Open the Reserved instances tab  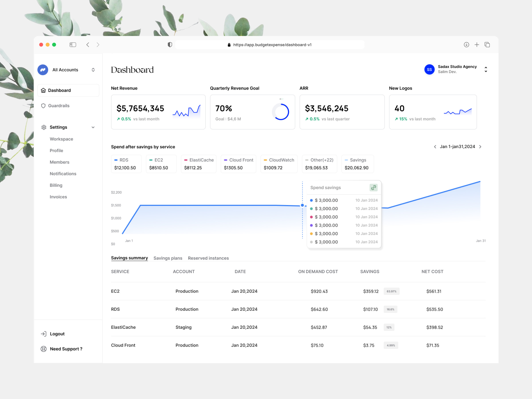208,258
